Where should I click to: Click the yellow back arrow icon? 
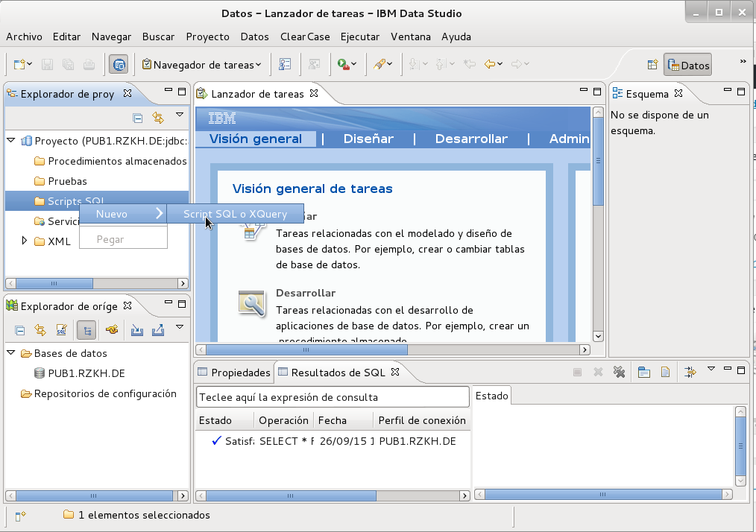490,64
